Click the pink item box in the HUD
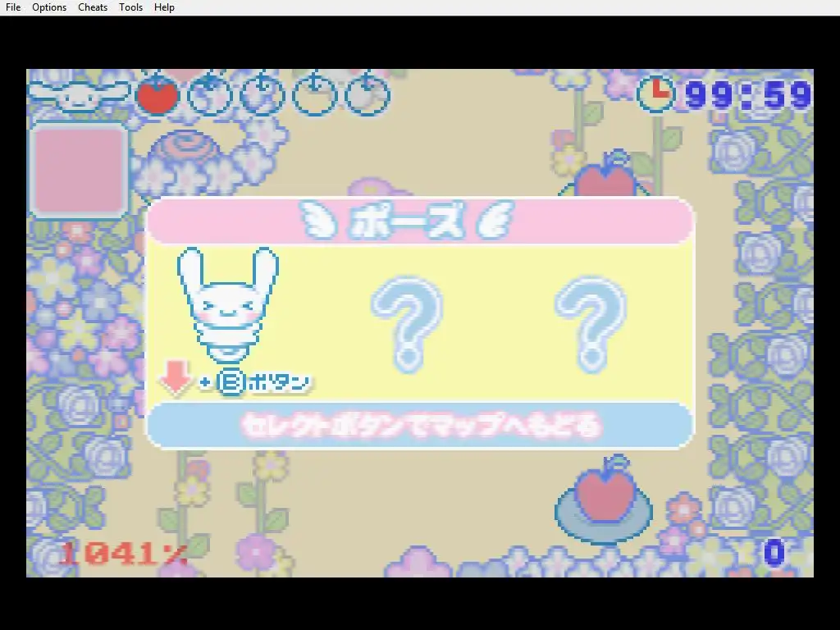This screenshot has width=840, height=630. tap(79, 171)
